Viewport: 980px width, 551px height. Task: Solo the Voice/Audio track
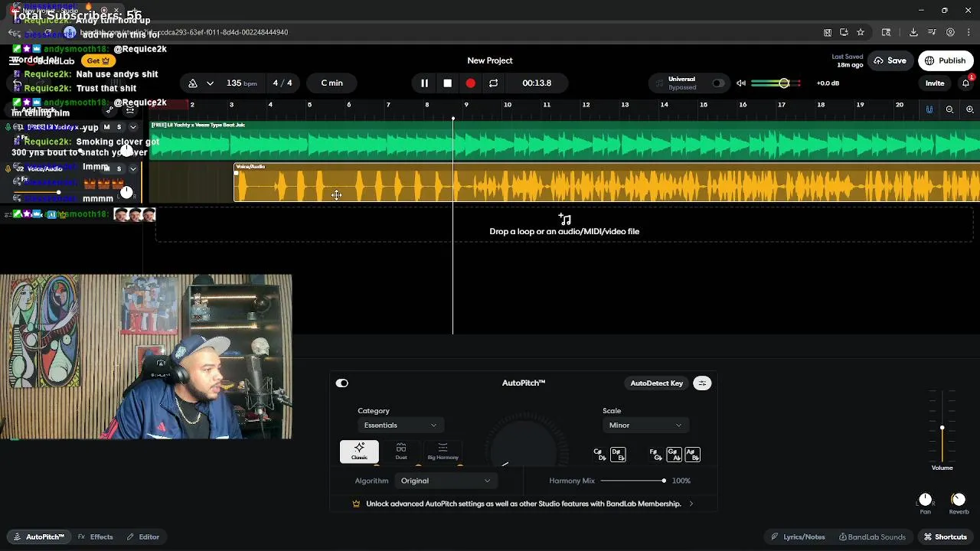tap(119, 168)
